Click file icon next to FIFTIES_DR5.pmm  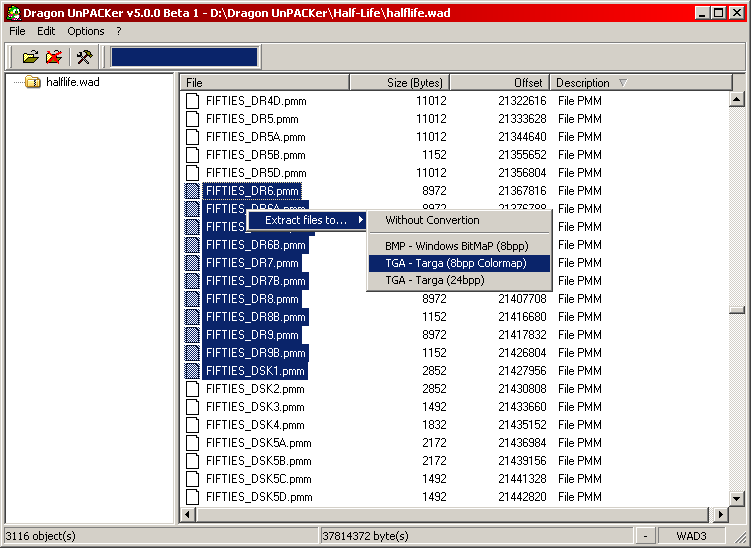pyautogui.click(x=192, y=119)
